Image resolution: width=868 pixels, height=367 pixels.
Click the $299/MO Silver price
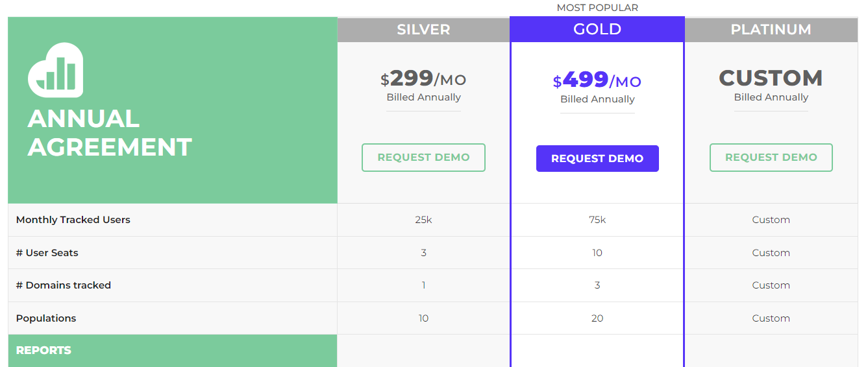click(x=423, y=79)
